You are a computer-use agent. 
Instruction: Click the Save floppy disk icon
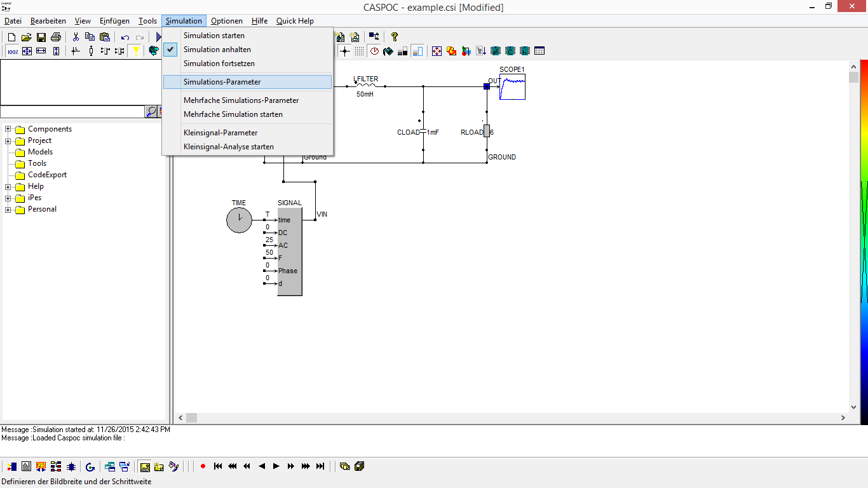[41, 37]
